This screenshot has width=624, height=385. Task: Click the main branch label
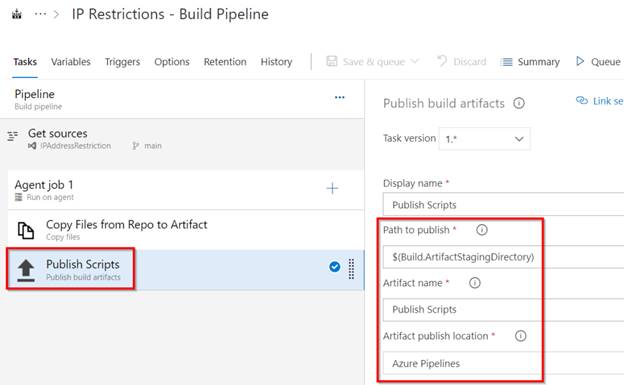point(153,146)
